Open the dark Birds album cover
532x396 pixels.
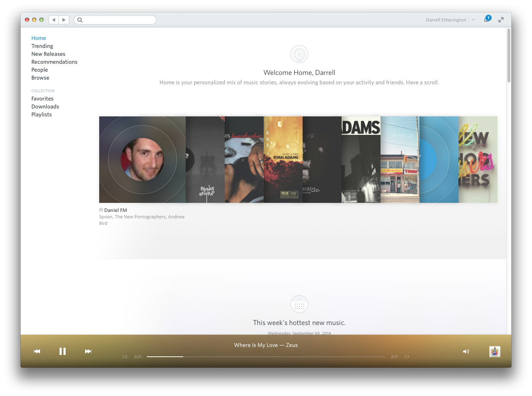point(322,160)
